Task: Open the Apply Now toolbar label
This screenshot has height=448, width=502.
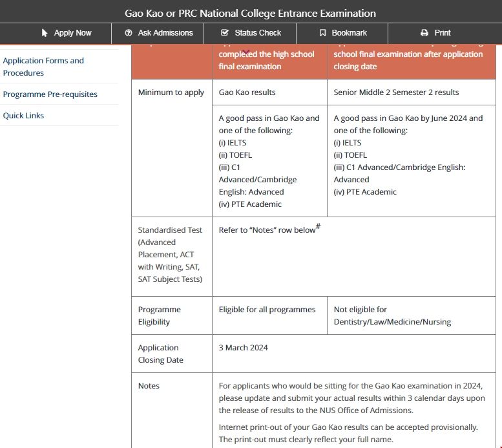Action: [x=72, y=33]
